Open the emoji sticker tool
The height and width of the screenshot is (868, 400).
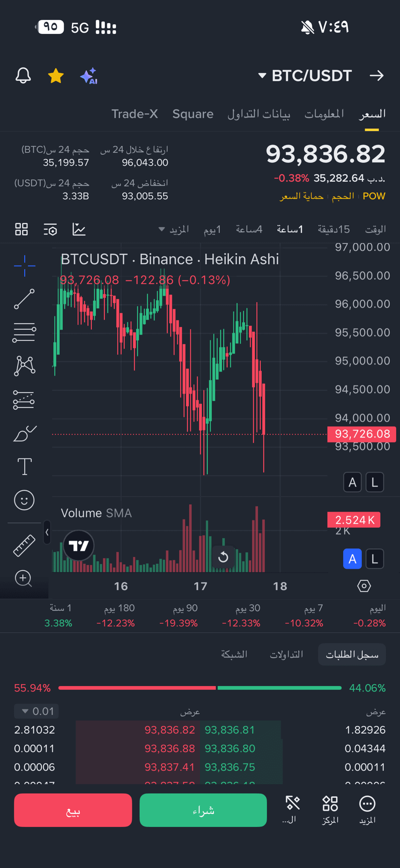coord(24,500)
